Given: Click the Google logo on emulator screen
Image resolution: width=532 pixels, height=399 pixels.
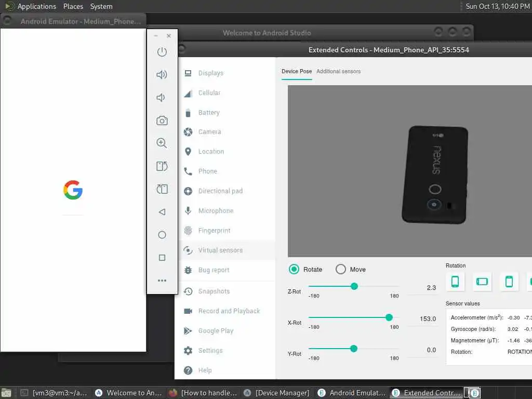Looking at the screenshot, I should (73, 190).
